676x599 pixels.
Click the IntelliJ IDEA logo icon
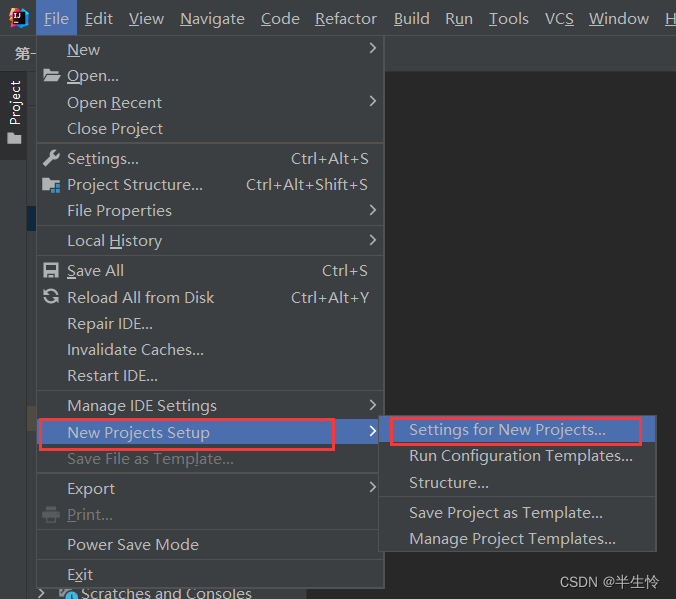19,18
